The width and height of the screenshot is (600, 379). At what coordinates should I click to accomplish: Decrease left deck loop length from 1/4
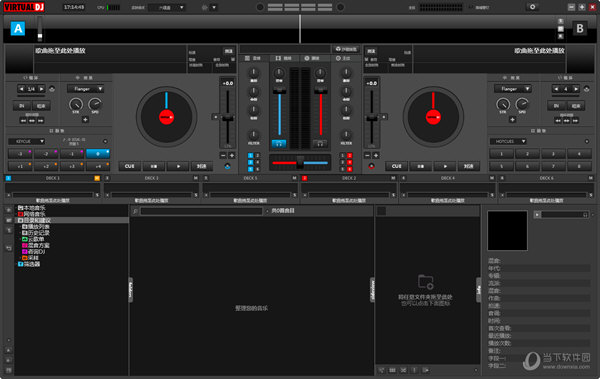coord(21,89)
